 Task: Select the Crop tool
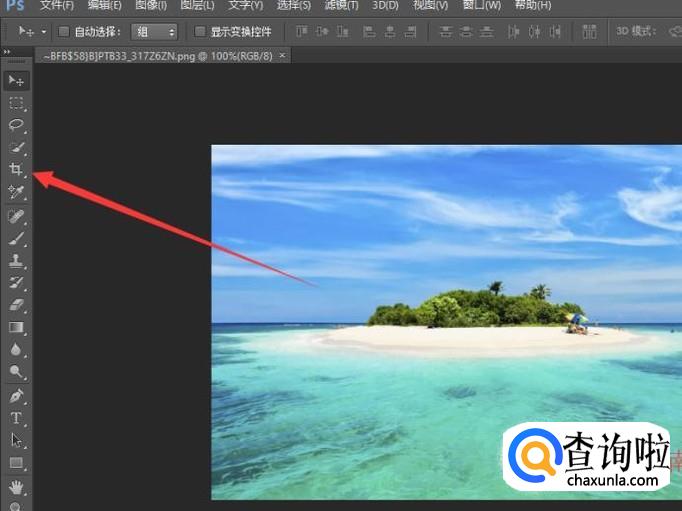click(x=16, y=170)
